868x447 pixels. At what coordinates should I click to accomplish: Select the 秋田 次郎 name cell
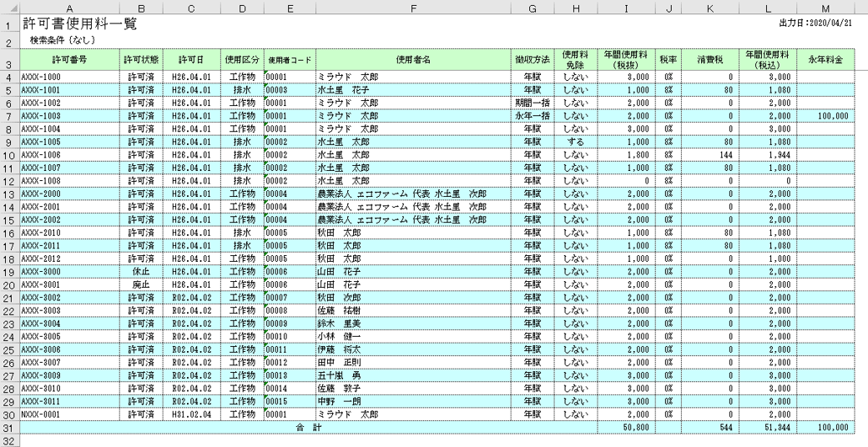413,298
